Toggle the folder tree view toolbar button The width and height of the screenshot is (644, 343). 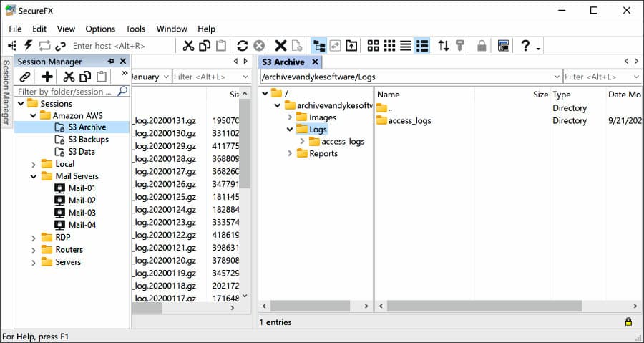click(x=319, y=46)
